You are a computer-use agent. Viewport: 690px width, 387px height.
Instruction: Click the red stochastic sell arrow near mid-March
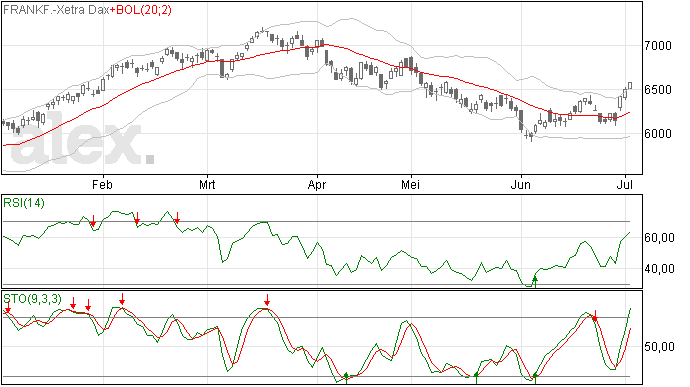pos(267,300)
